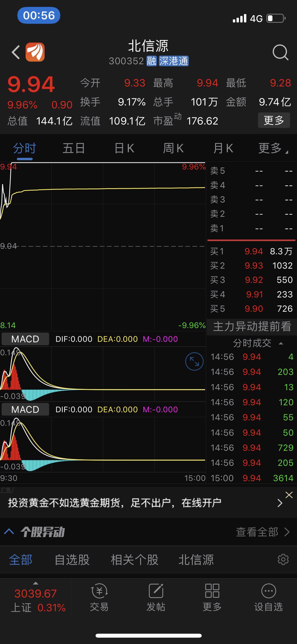Image resolution: width=297 pixels, height=644 pixels.
Task: Tap the 卖5 ask row
Action: 251,171
